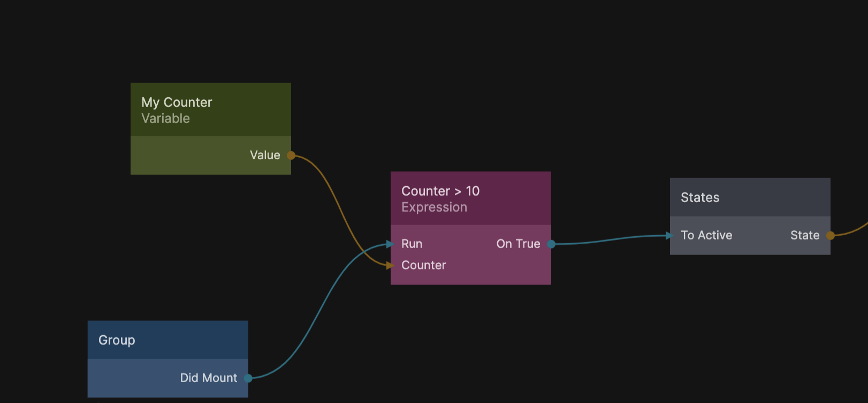Select the My Counter variable node header
The width and height of the screenshot is (868, 403).
pos(211,109)
